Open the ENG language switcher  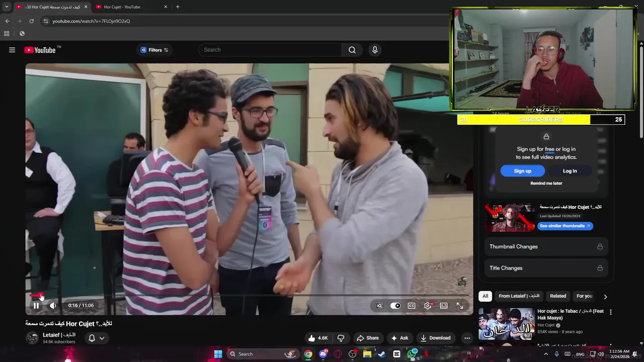pyautogui.click(x=580, y=354)
